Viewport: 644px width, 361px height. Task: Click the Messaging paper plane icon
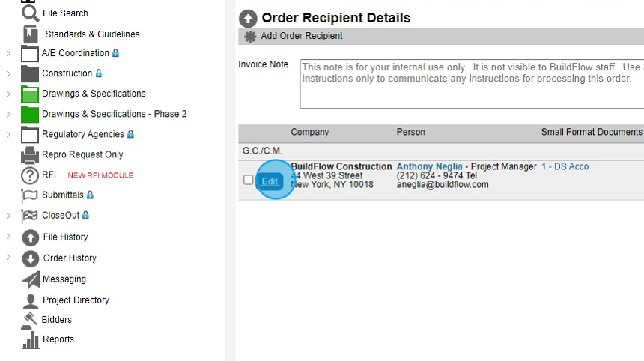(31, 279)
